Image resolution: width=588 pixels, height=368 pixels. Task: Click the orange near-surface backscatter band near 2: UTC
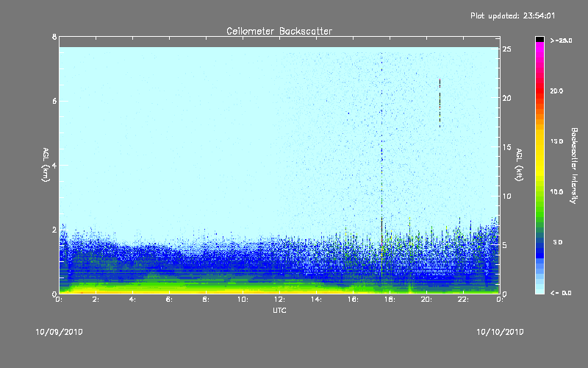tap(96, 291)
